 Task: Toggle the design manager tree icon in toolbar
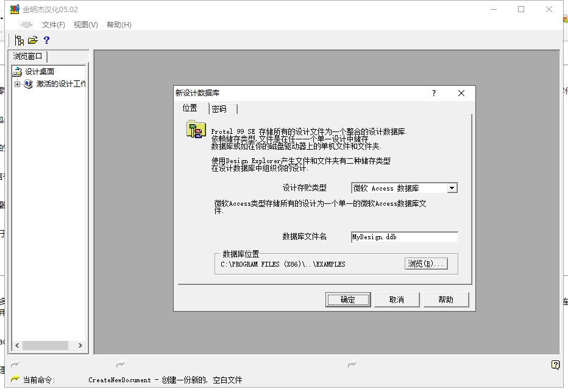(20, 40)
